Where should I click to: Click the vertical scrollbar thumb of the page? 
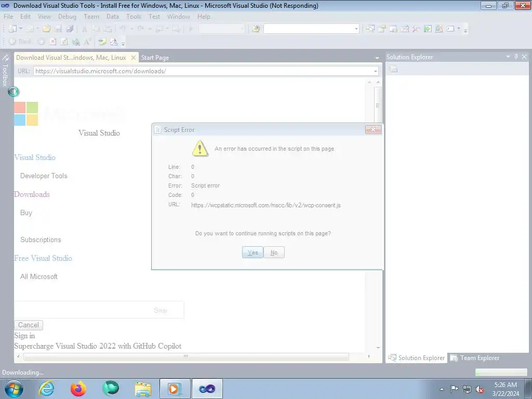378,105
